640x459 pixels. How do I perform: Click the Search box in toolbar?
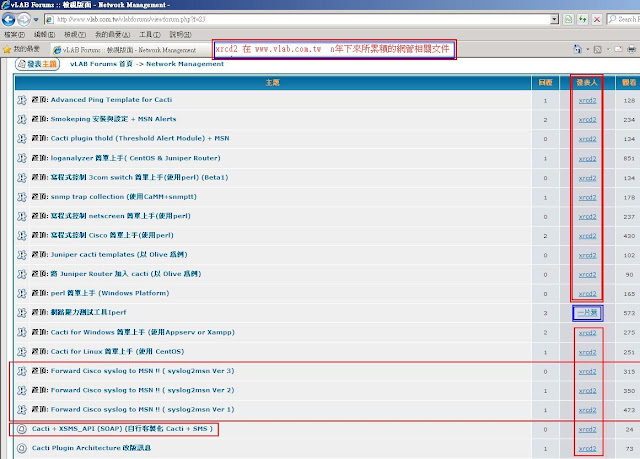point(623,19)
